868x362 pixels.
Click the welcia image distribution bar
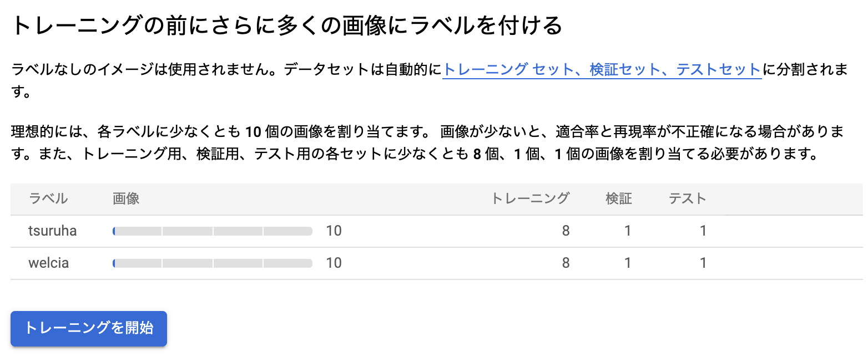coord(213,263)
